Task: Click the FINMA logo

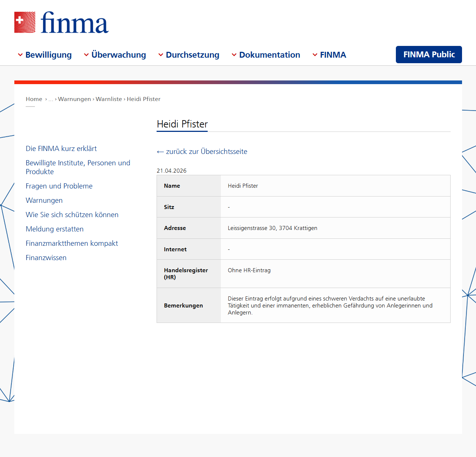Action: coord(61,22)
